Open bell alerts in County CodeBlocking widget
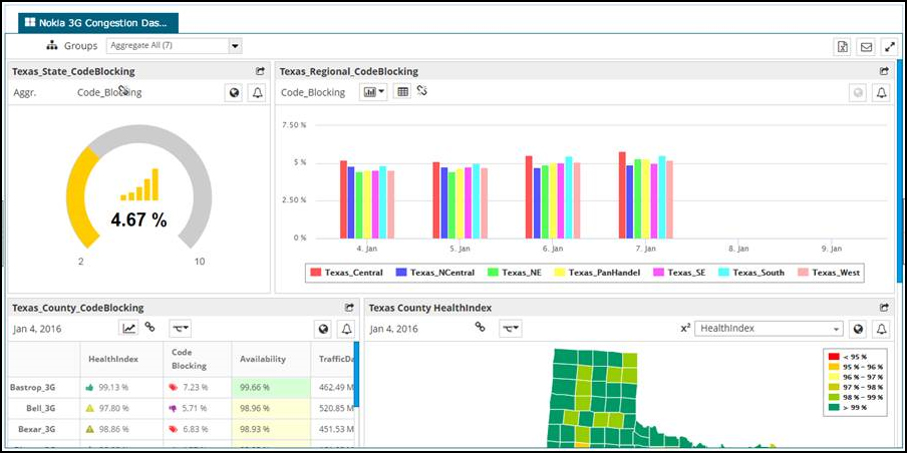Screen dimensions: 907x453 [x=346, y=329]
